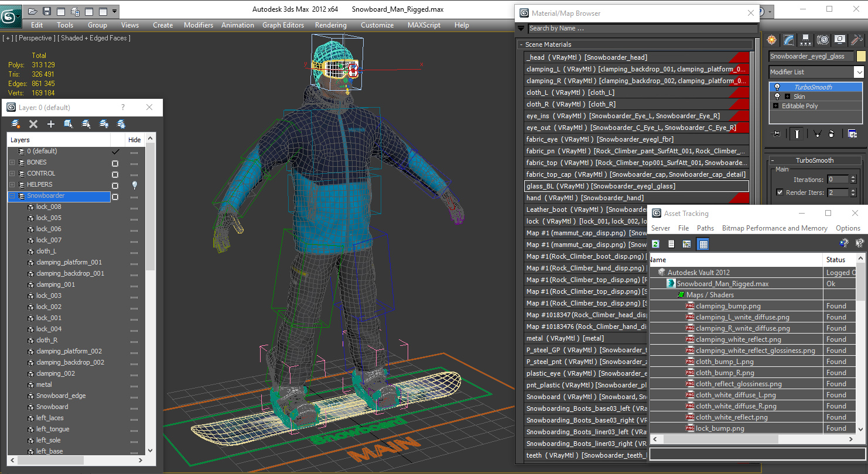
Task: Open the Modifiers menu
Action: pos(199,25)
